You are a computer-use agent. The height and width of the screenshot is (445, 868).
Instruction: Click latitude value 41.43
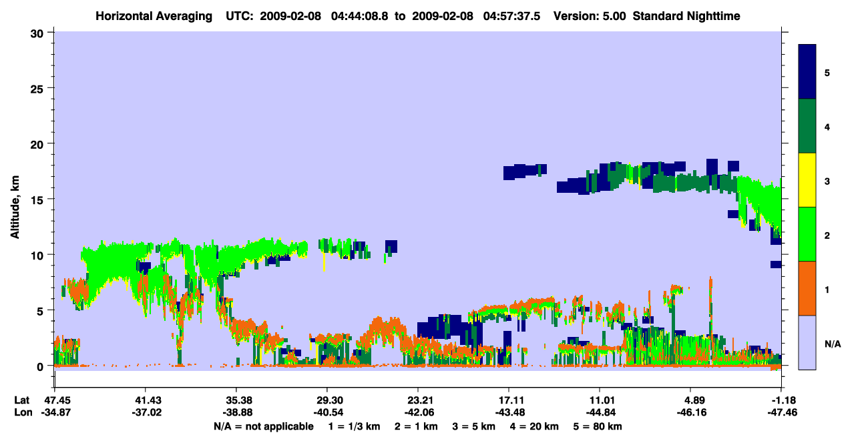point(146,400)
